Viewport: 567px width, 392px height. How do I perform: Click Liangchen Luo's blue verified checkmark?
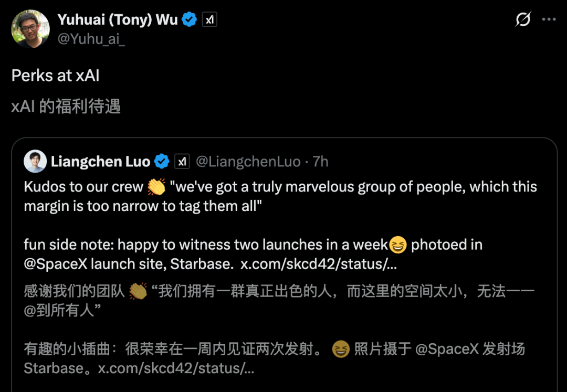tap(162, 162)
